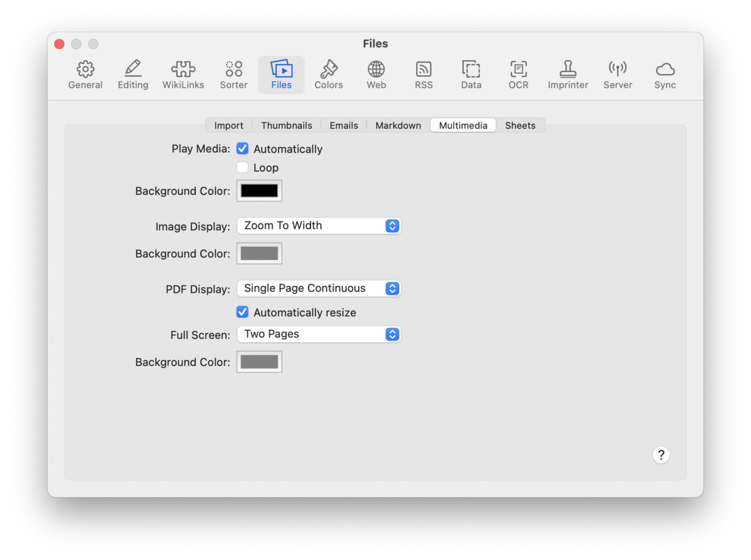Viewport: 751px width, 560px height.
Task: Open the Full Screen dropdown
Action: pyautogui.click(x=319, y=334)
